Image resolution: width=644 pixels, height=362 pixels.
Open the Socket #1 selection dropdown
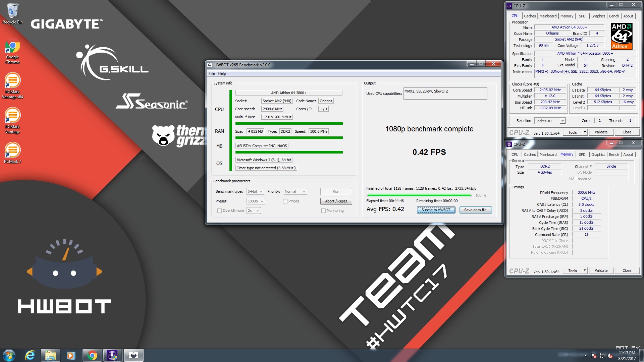point(550,121)
